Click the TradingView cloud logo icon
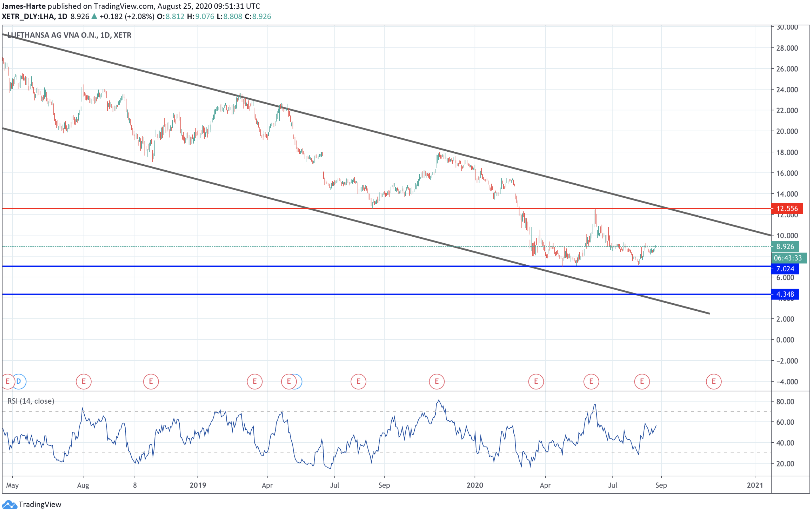812x512 pixels. 9,505
